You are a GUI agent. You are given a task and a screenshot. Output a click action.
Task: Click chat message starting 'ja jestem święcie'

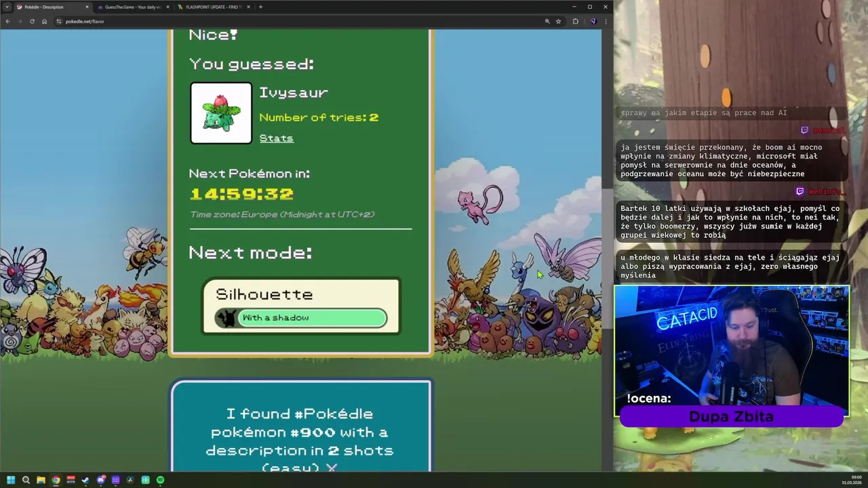pyautogui.click(x=732, y=160)
